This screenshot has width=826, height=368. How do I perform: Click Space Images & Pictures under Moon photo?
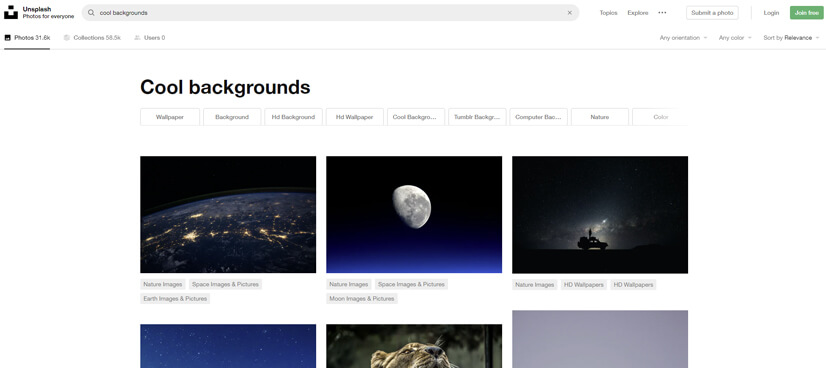point(411,284)
